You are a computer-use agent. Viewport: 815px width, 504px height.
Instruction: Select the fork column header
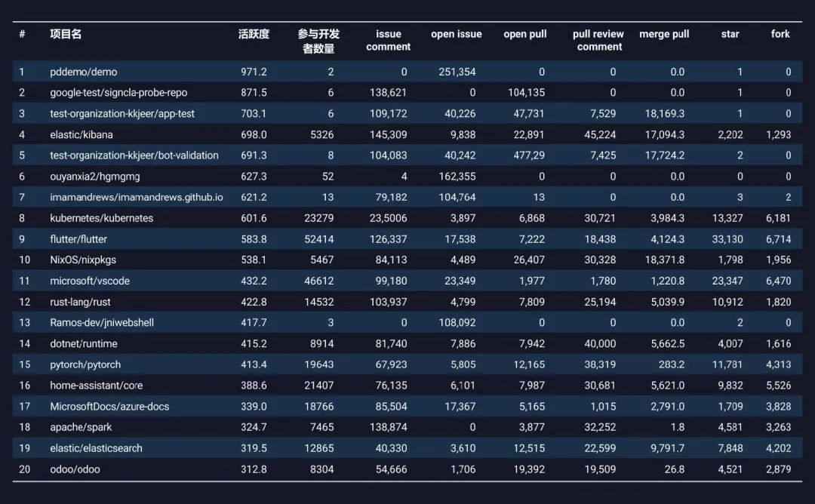click(x=780, y=34)
